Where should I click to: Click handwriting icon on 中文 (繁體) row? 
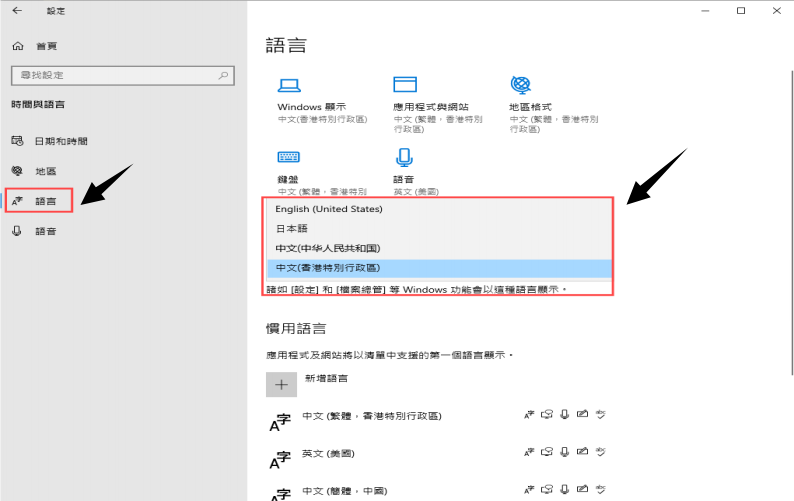[582, 414]
